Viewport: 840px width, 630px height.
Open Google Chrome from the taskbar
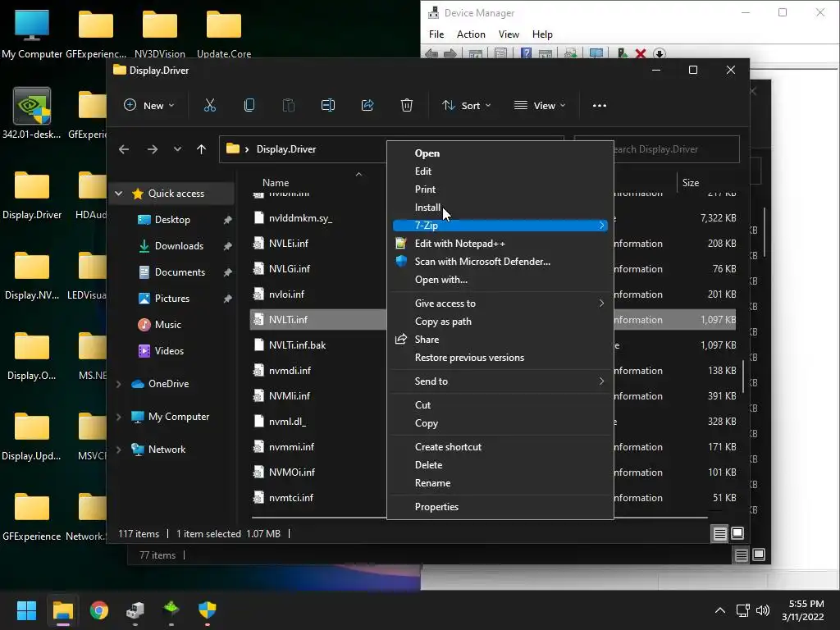99,610
